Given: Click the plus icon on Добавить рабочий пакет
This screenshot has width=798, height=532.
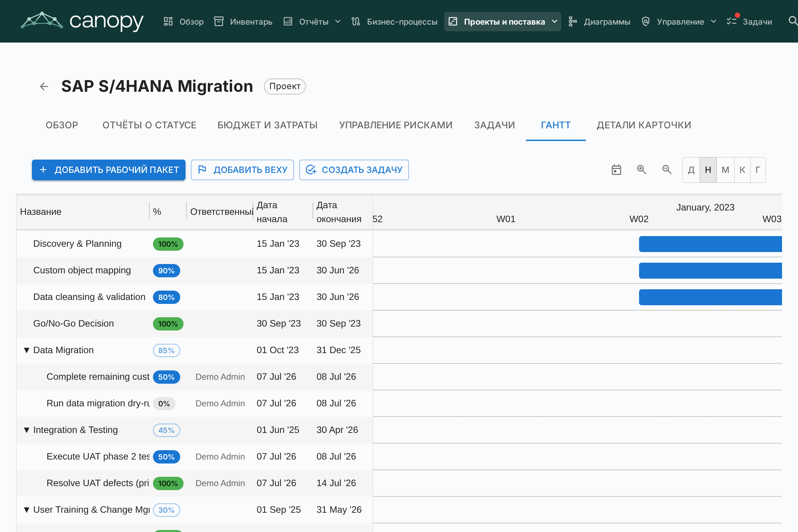Looking at the screenshot, I should pos(44,170).
